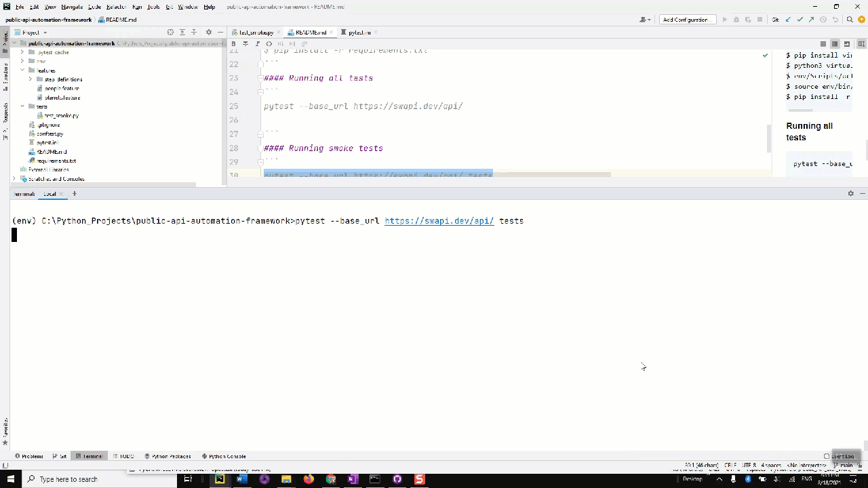
Task: Click the locate/select opened file target icon
Action: tap(170, 33)
